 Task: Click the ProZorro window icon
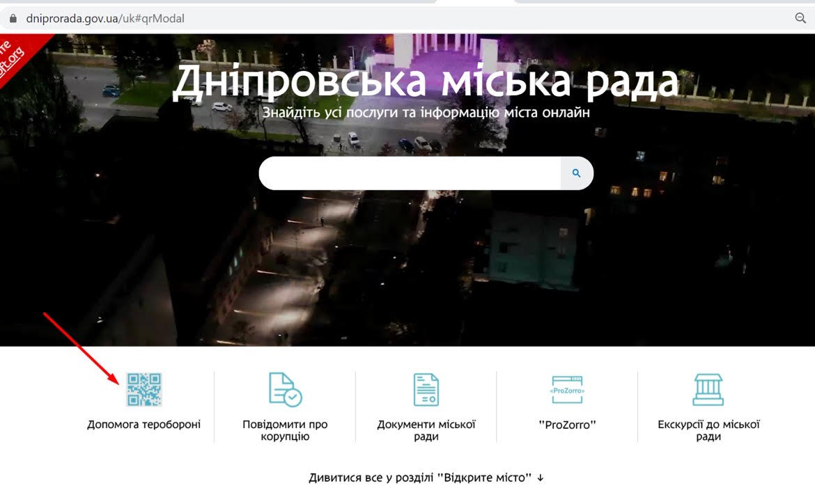567,390
